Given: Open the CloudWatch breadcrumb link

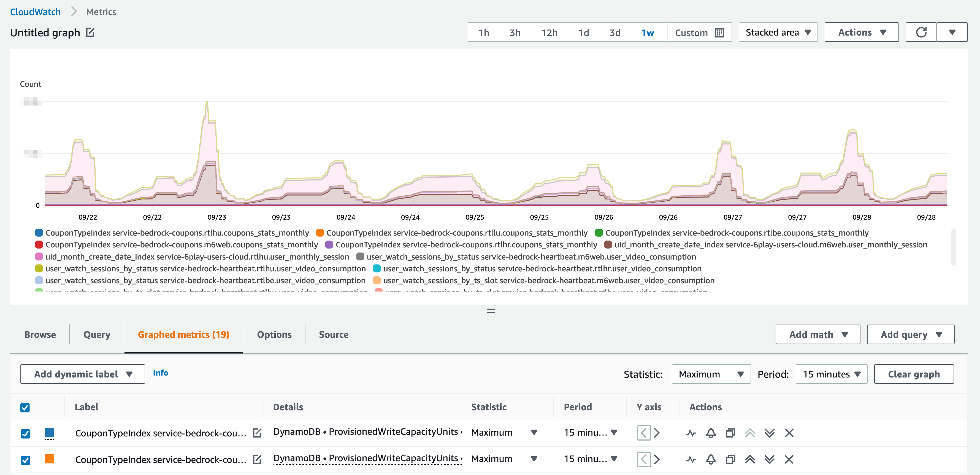Looking at the screenshot, I should 36,11.
